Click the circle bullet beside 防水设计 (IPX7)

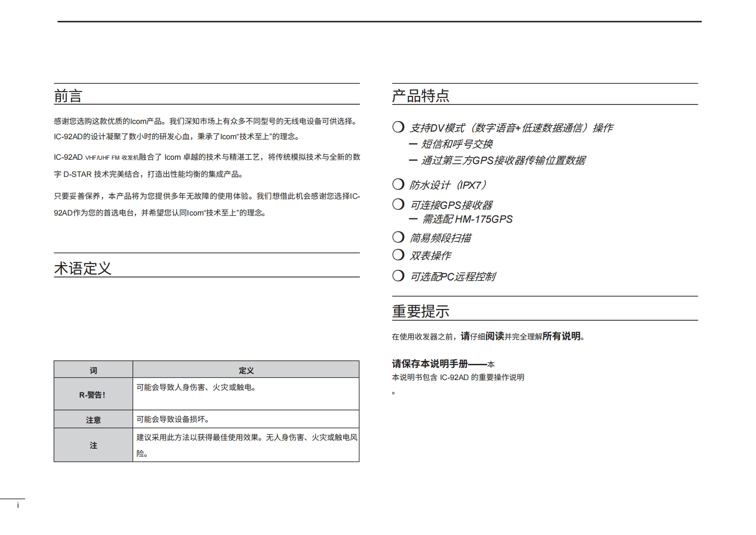[x=398, y=184]
